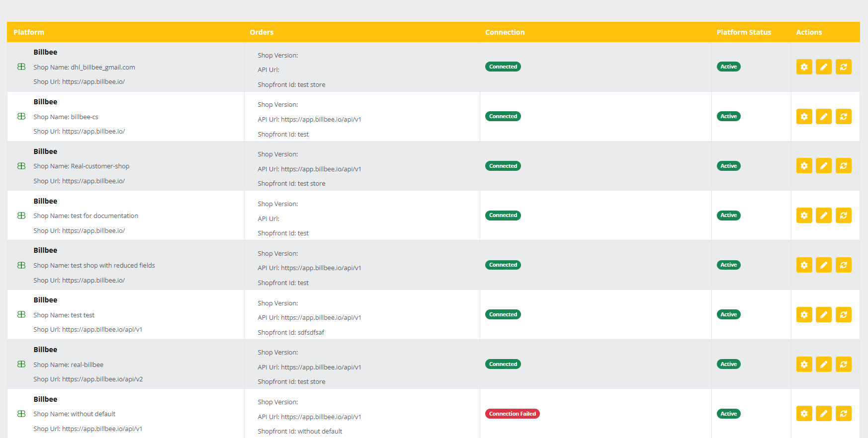This screenshot has height=438, width=868.
Task: Click the Billbee logo beside 'test for documentation'
Action: click(21, 216)
